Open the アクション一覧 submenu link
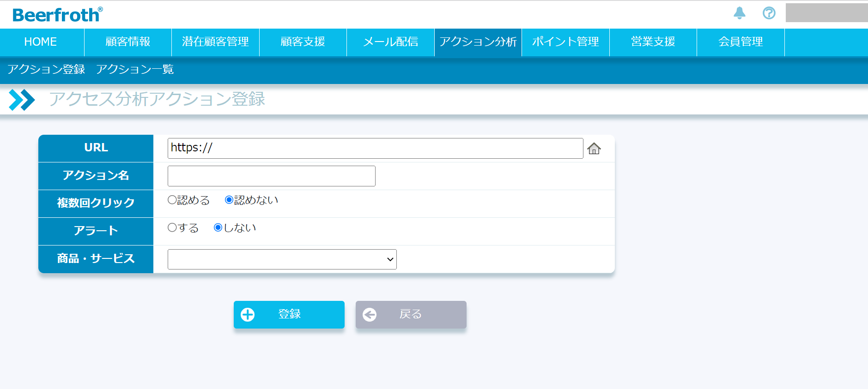 point(135,69)
